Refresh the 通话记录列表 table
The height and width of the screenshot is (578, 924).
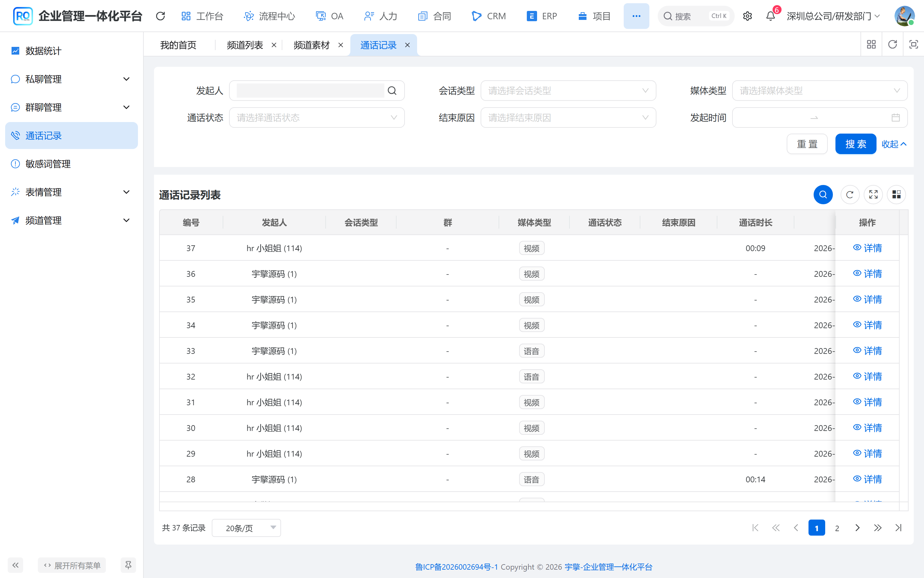click(x=850, y=195)
